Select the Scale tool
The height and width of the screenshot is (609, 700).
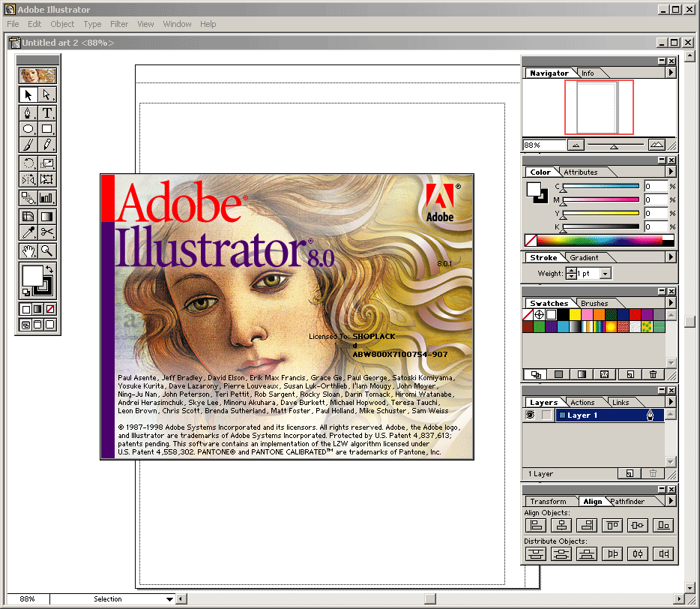coord(47,163)
